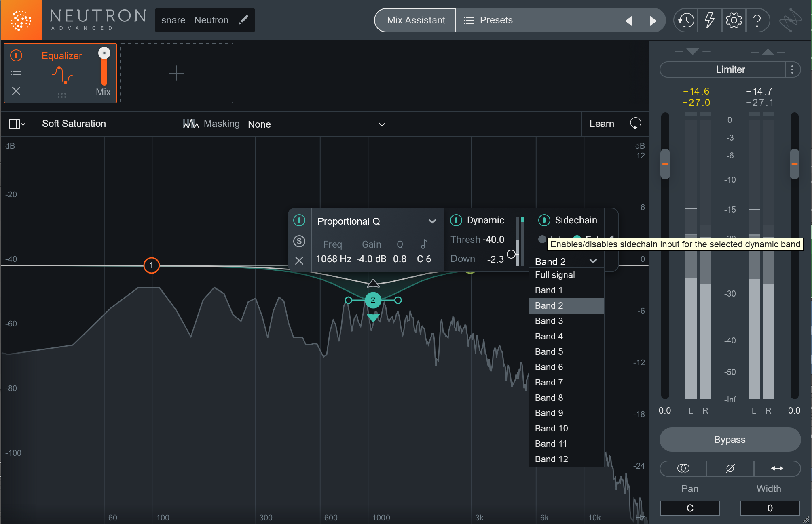The image size is (812, 524).
Task: Click the input gain fader handle
Action: [665, 164]
